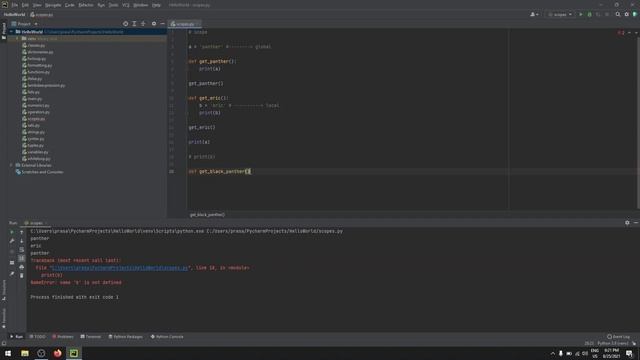Click the HelloWorld breadcrumb in the navigation bar
Screen dimensions: 640x360
[14, 14]
